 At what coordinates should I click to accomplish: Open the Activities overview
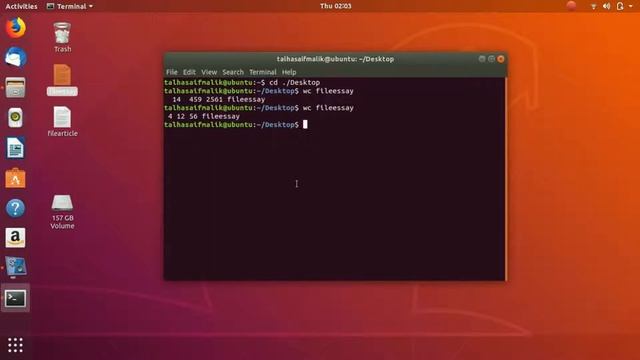pyautogui.click(x=21, y=6)
